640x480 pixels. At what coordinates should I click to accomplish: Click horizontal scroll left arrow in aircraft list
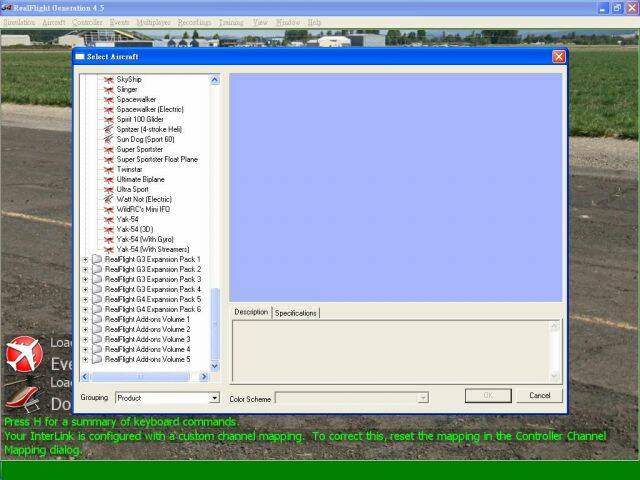point(85,377)
